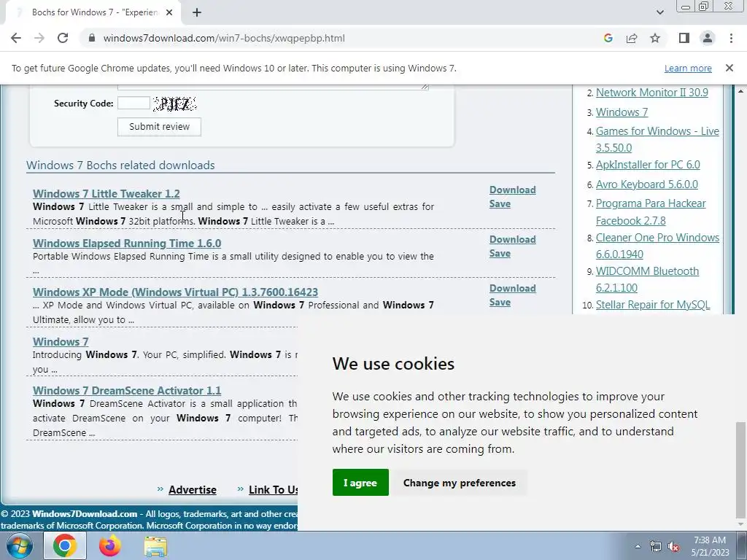This screenshot has width=747, height=560.
Task: Click the forward navigation arrow
Action: pos(39,38)
